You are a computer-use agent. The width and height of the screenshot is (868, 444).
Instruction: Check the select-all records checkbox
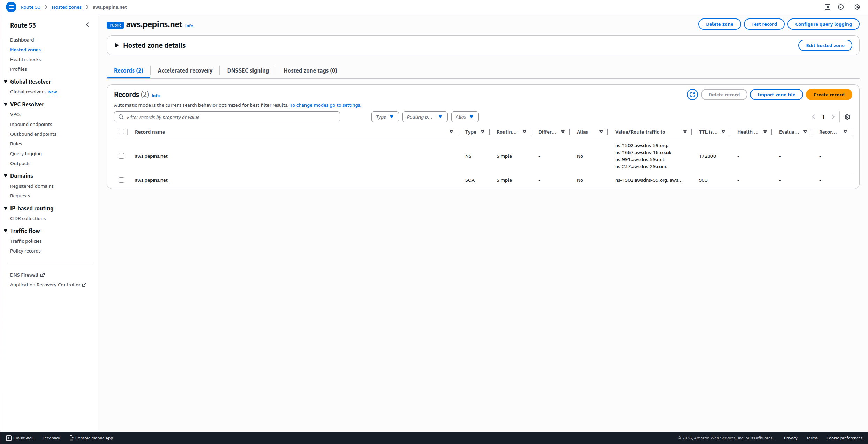point(121,131)
